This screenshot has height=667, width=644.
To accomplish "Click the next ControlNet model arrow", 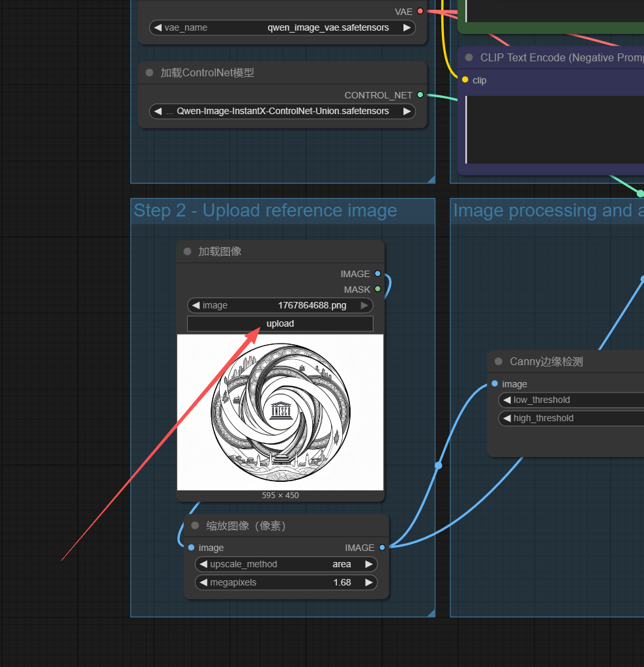I will (x=407, y=111).
